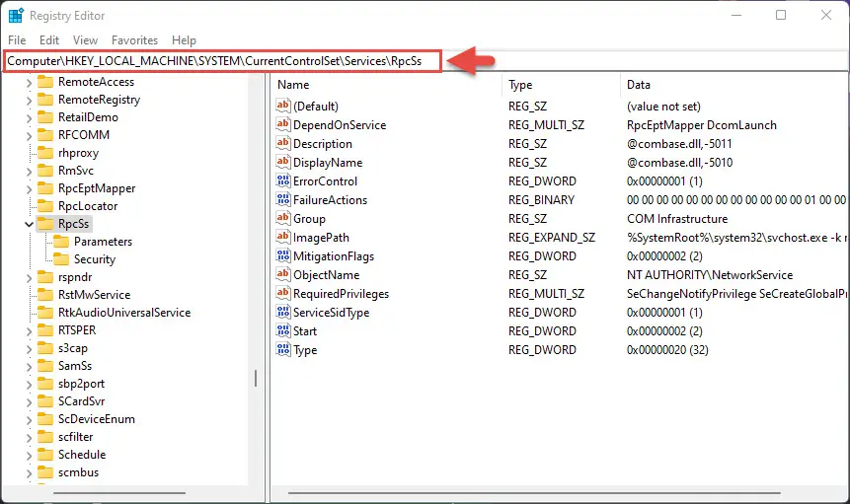Select the ErrorControl DWORD value icon

[283, 180]
